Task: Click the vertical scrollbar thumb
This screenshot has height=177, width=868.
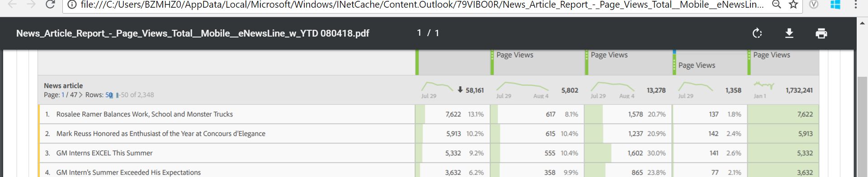Action: pyautogui.click(x=862, y=126)
